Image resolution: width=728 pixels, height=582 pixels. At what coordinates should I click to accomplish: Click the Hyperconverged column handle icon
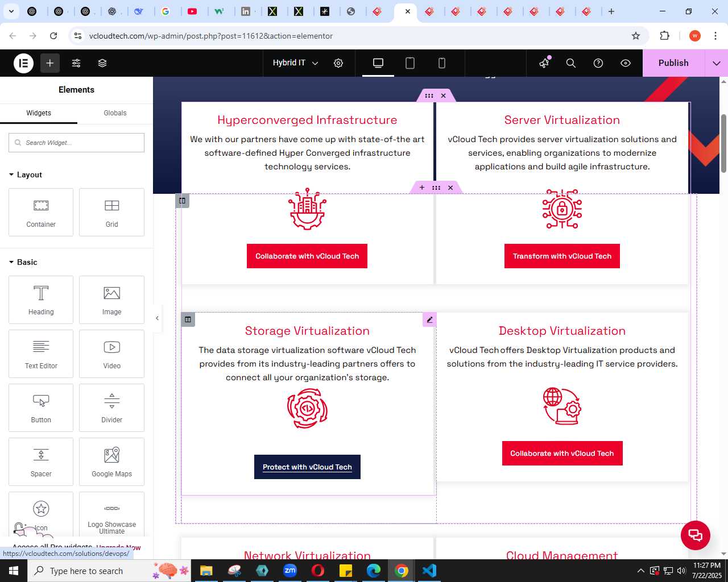(182, 201)
